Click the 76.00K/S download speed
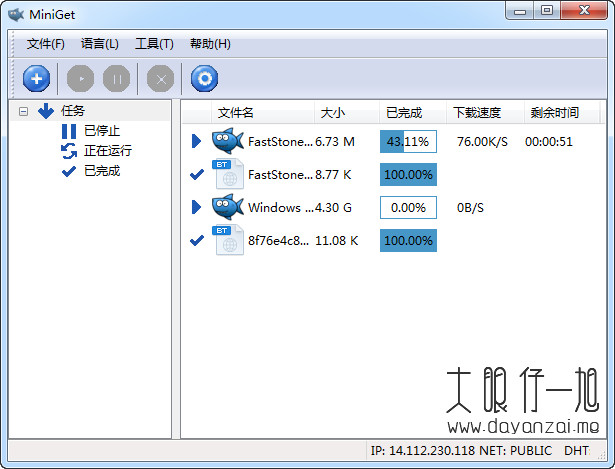Image resolution: width=615 pixels, height=469 pixels. click(482, 142)
